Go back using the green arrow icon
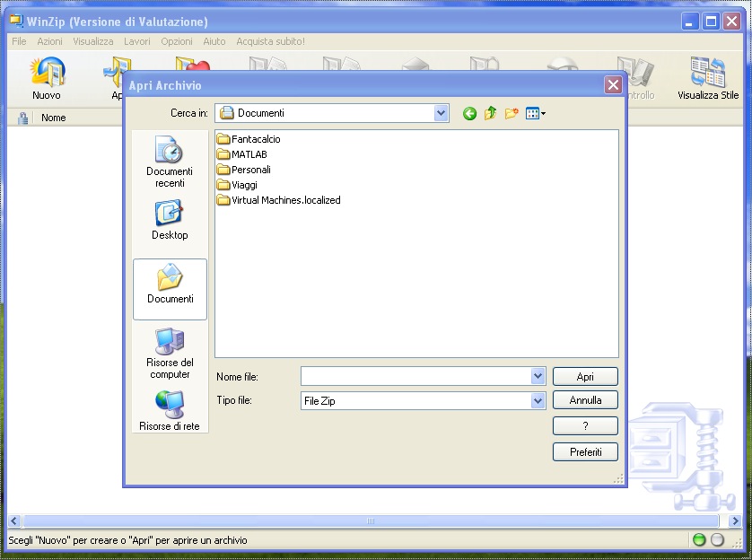The height and width of the screenshot is (560, 752). pos(469,113)
